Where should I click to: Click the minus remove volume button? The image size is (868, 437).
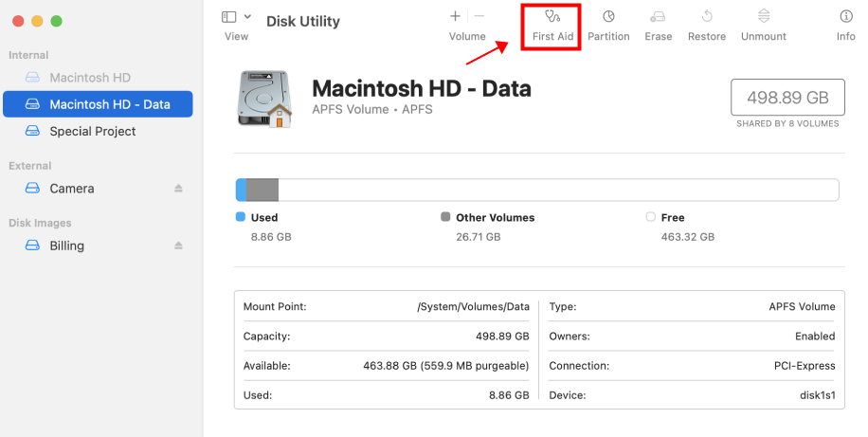pyautogui.click(x=479, y=16)
